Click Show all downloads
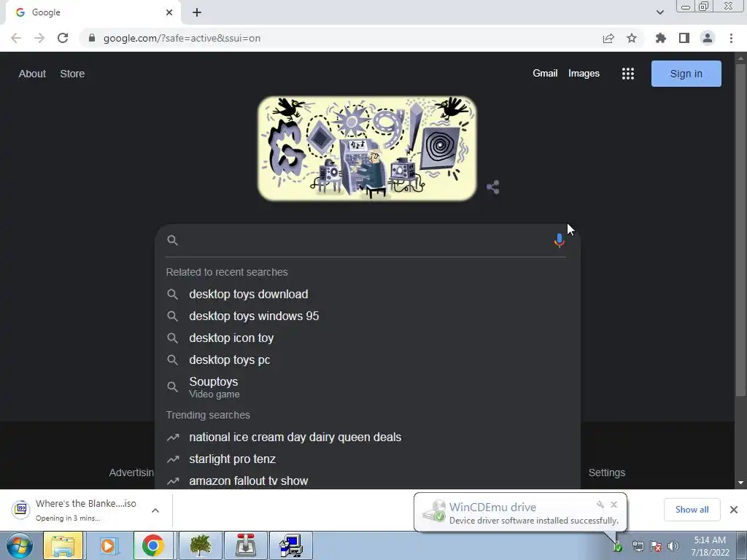 [692, 510]
